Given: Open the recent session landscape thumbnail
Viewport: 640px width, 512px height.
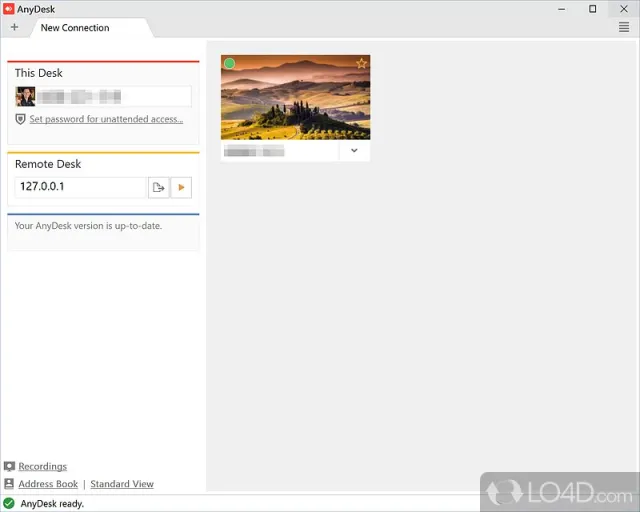Looking at the screenshot, I should click(x=296, y=97).
